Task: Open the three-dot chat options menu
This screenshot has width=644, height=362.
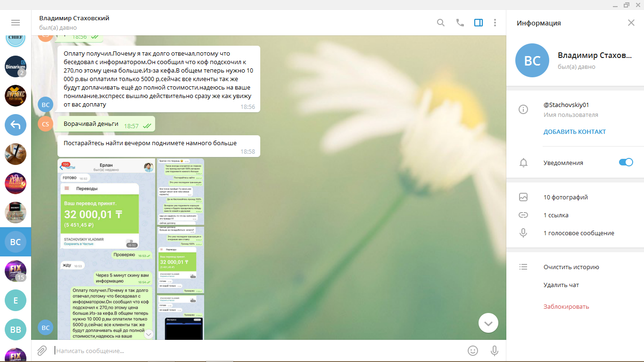Action: pos(495,23)
